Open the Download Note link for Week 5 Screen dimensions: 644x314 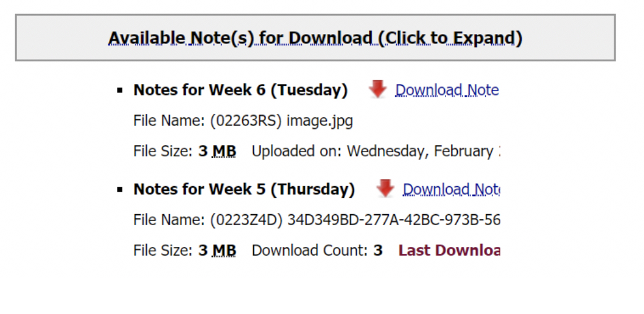click(x=451, y=189)
